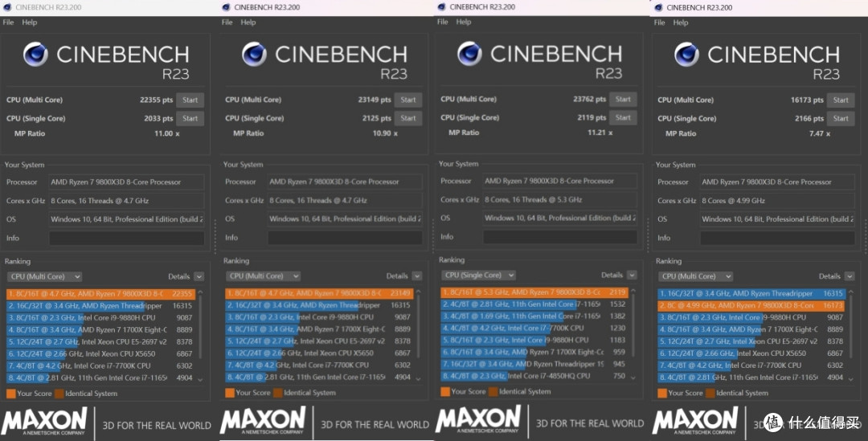
Task: Open CPU (Multi Core) ranking dropdown above 16315 top entry
Action: (x=696, y=276)
